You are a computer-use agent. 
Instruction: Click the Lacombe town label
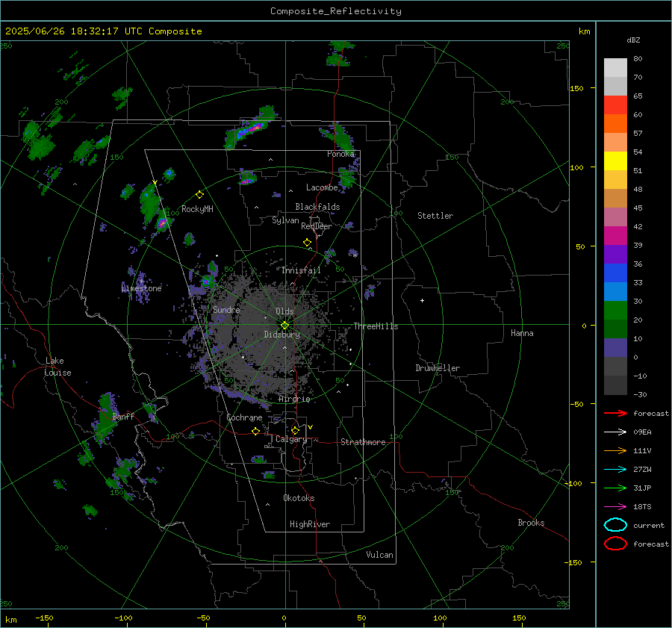pos(322,187)
